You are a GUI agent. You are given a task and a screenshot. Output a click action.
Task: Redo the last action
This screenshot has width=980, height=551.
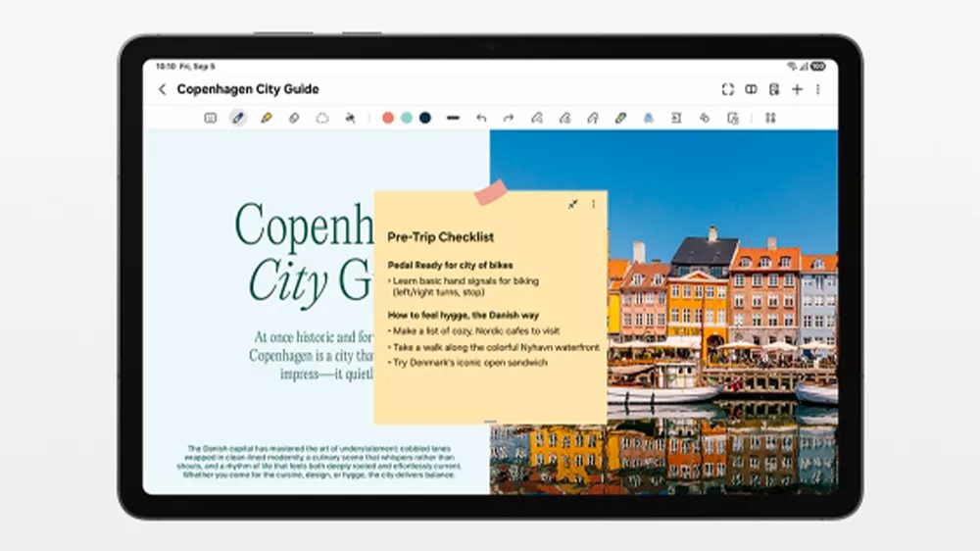pyautogui.click(x=509, y=118)
